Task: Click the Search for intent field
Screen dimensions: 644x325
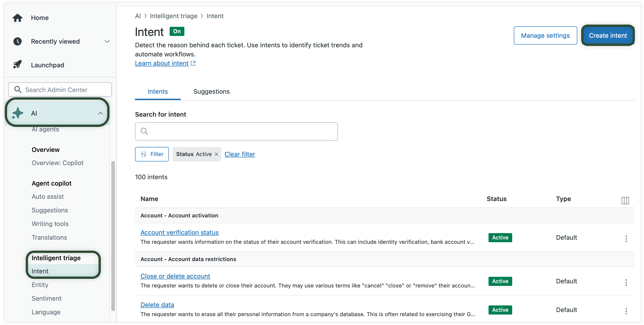Action: pos(236,131)
